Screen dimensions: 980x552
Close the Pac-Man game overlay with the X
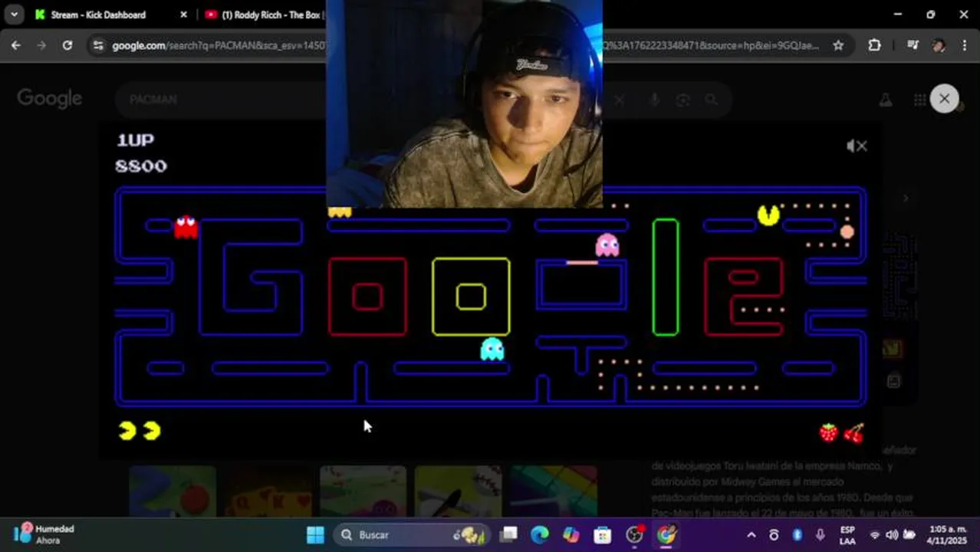tap(944, 98)
